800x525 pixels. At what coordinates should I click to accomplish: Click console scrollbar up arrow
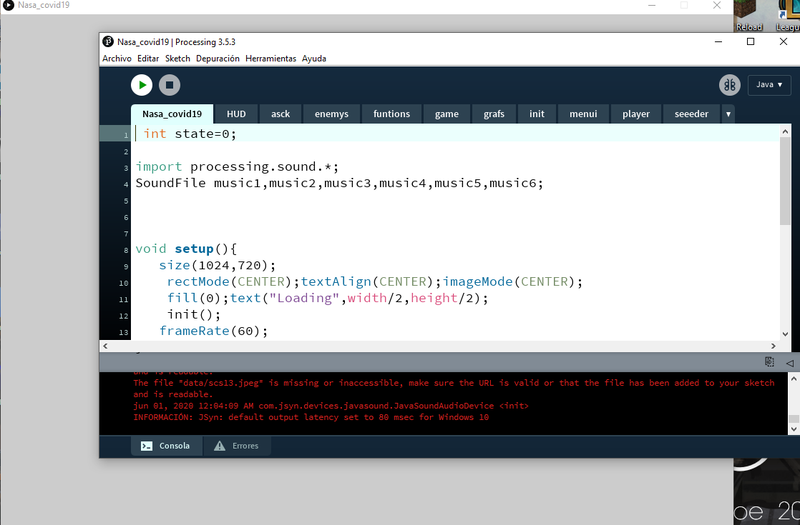click(x=793, y=379)
